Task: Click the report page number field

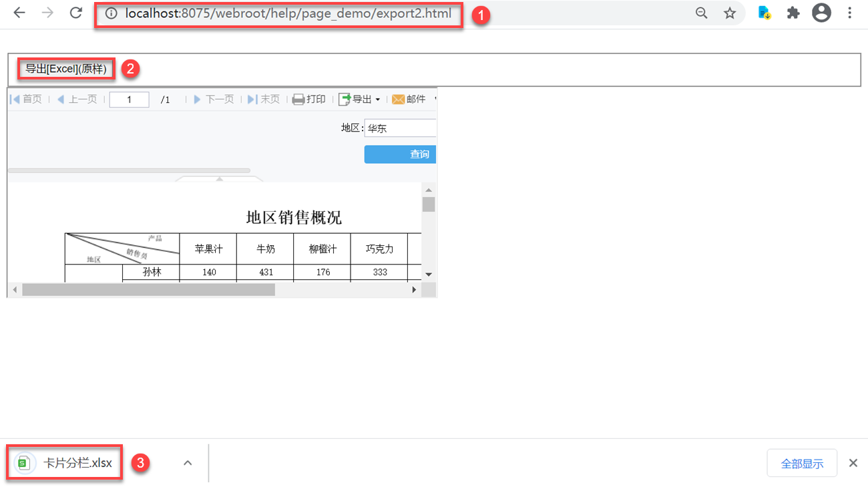Action: click(x=129, y=100)
